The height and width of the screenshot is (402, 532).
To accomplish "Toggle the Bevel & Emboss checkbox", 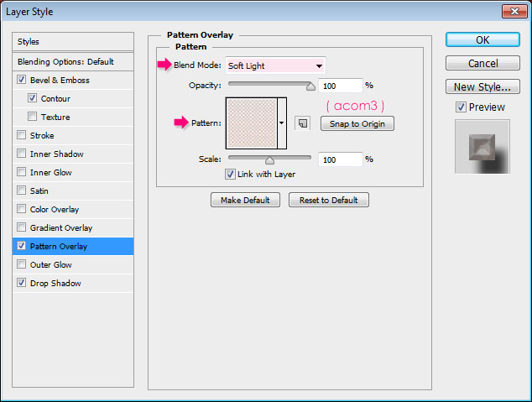I will [x=21, y=80].
